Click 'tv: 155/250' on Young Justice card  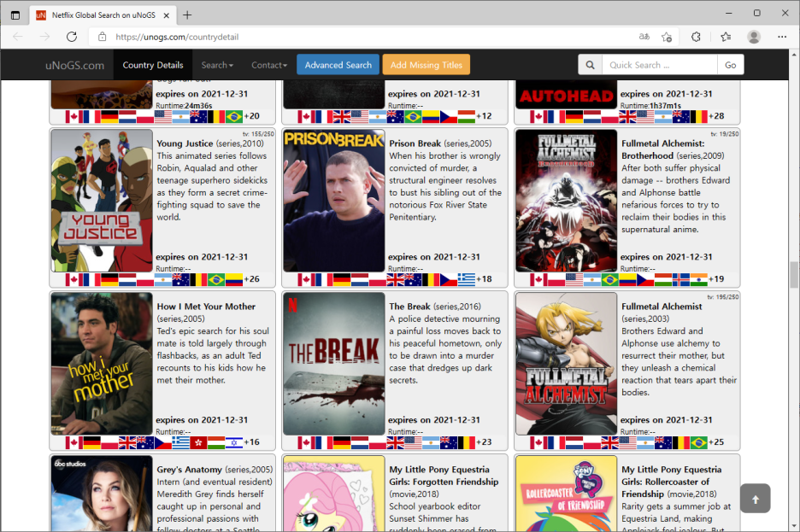pyautogui.click(x=258, y=134)
